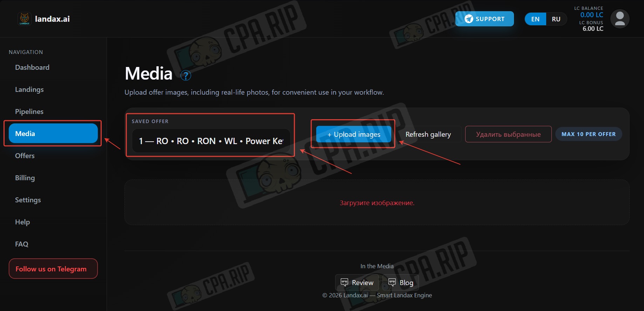The width and height of the screenshot is (644, 311).
Task: Open the Billing page
Action: coord(25,178)
